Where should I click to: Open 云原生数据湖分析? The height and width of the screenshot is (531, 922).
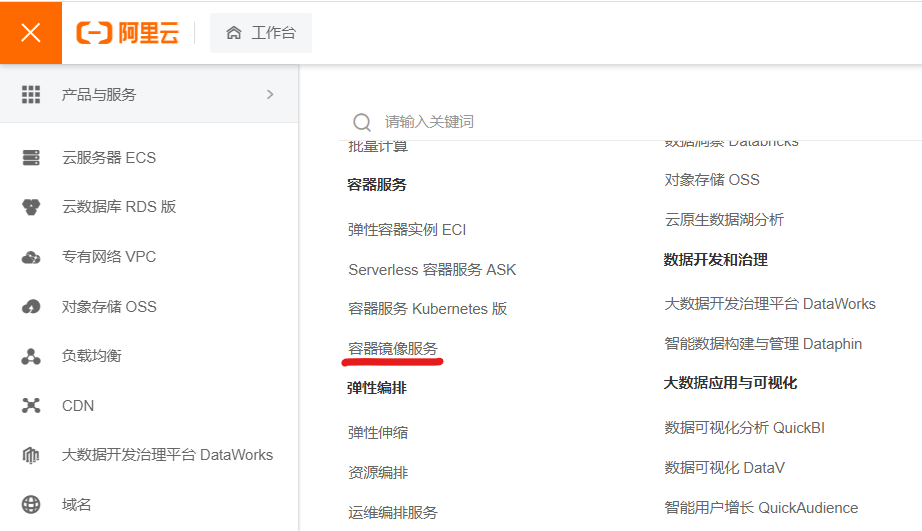click(x=724, y=220)
